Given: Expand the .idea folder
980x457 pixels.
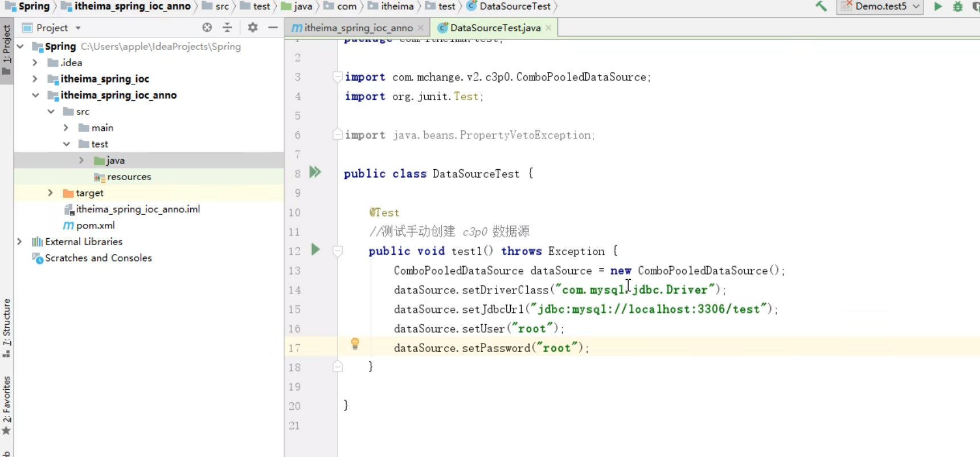Looking at the screenshot, I should [35, 63].
